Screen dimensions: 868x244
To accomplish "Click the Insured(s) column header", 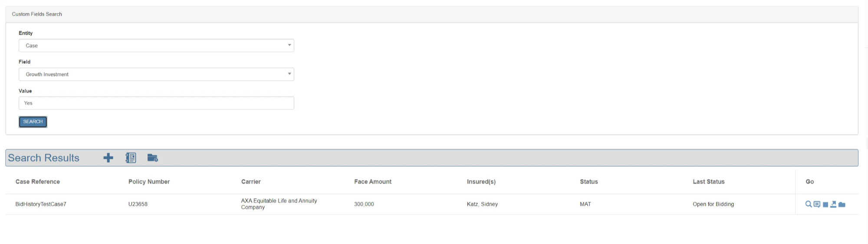I will point(481,182).
